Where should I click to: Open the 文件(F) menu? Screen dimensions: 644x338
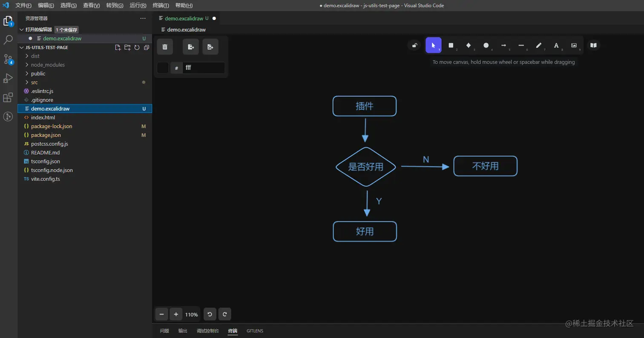23,6
